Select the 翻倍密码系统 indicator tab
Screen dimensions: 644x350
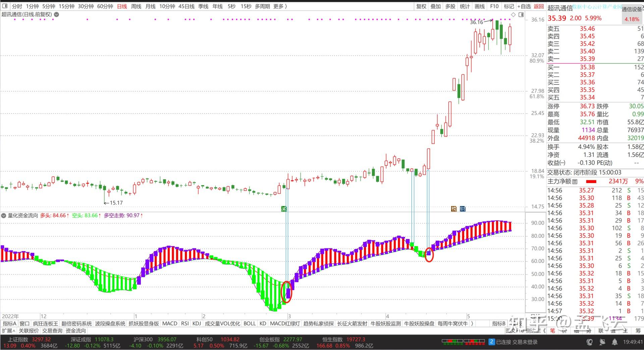76,324
